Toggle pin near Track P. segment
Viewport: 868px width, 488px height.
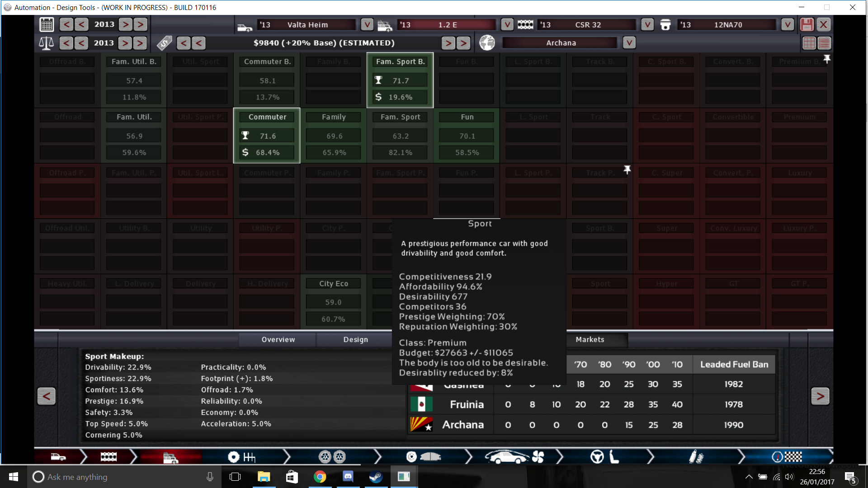(x=627, y=169)
